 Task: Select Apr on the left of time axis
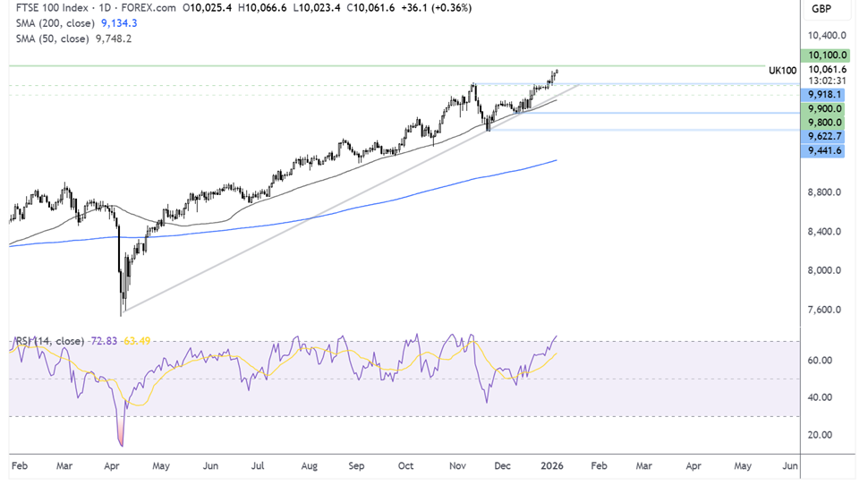(111, 466)
